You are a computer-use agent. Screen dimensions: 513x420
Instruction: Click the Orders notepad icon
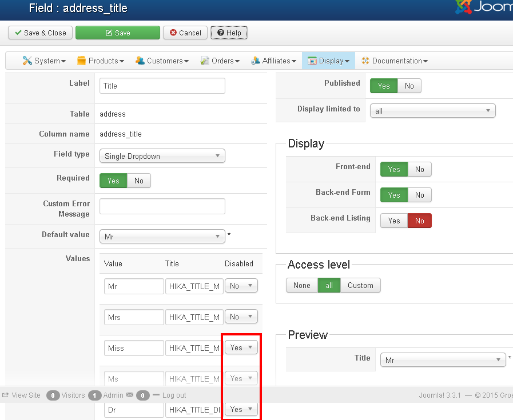click(205, 61)
